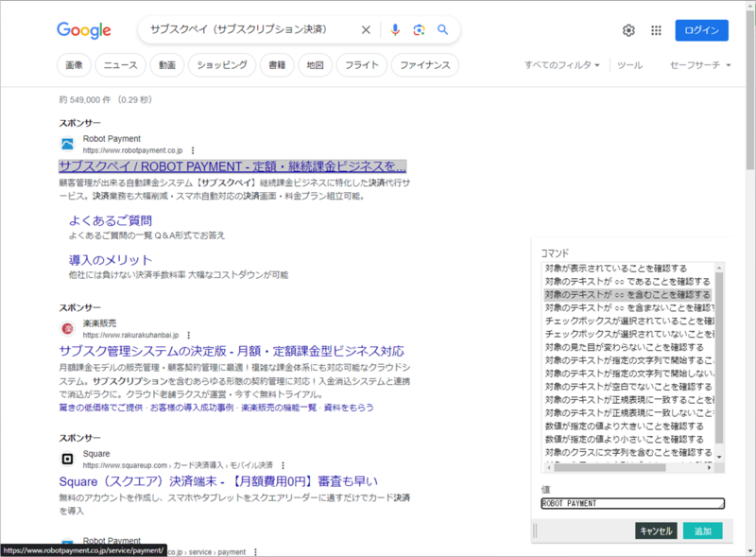Click the Robot Payment favicon
This screenshot has height=557, width=756.
coord(67,144)
